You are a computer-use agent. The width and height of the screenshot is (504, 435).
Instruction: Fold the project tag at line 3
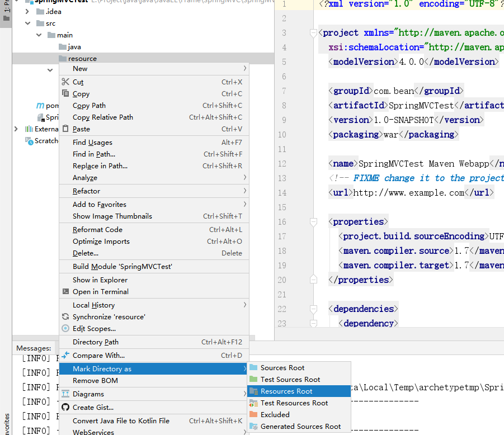click(313, 32)
